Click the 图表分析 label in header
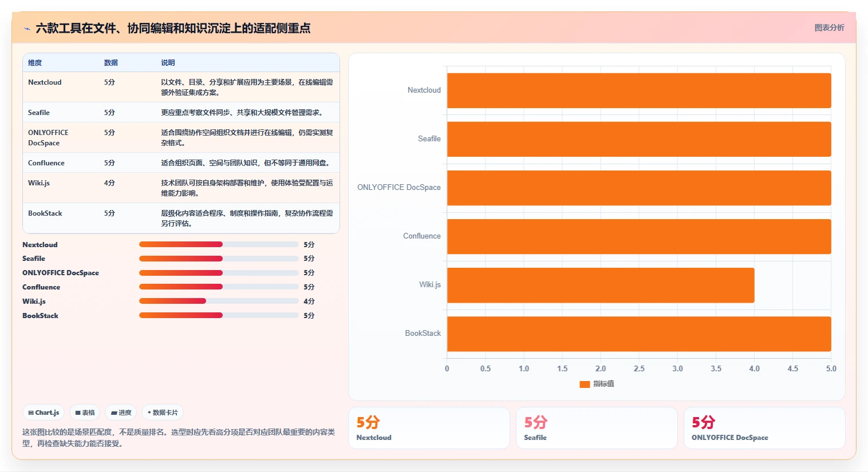The image size is (868, 472). pos(829,27)
